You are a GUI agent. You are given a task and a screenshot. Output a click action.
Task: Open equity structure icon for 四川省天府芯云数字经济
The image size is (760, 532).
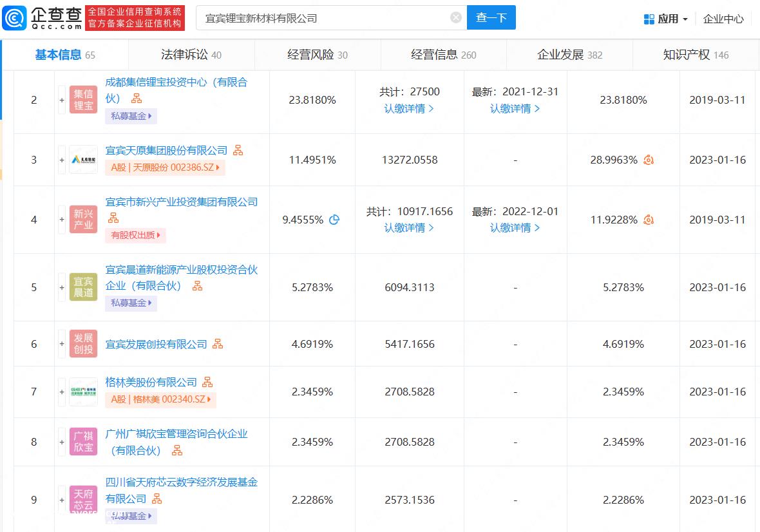point(157,498)
